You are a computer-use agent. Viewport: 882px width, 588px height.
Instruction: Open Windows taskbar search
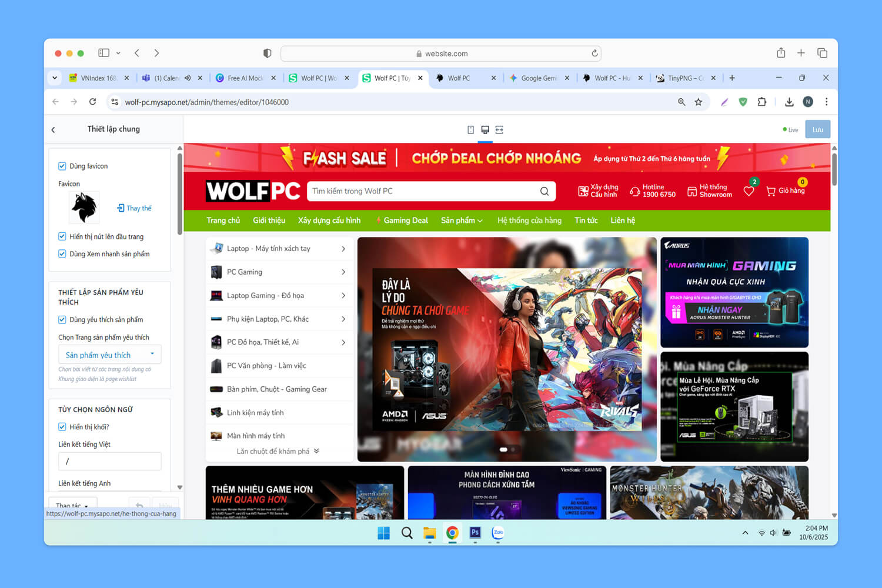pyautogui.click(x=406, y=533)
